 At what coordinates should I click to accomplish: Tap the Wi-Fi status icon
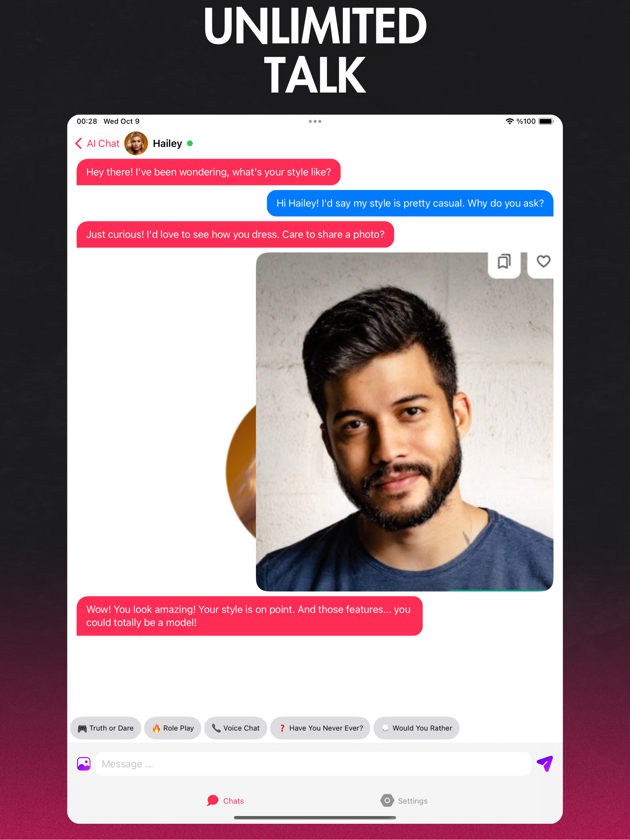pos(509,121)
